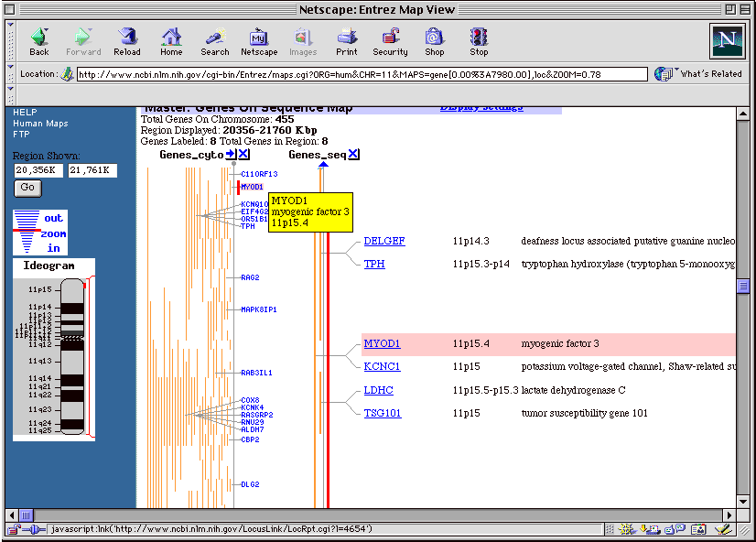Viewport: 756px width, 542px height.
Task: Reload the current page
Action: point(127,42)
